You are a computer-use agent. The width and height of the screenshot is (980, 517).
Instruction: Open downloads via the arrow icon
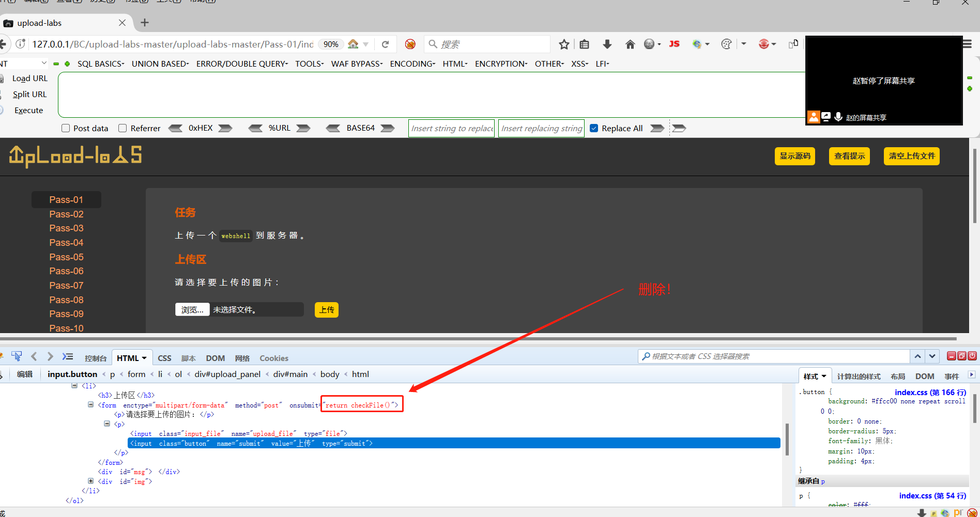[607, 44]
